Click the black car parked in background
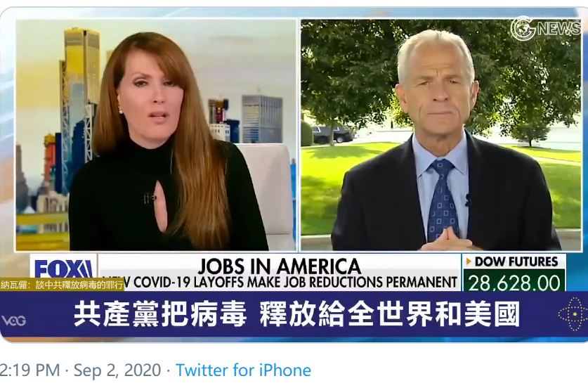This screenshot has height=388, width=588. point(332,134)
